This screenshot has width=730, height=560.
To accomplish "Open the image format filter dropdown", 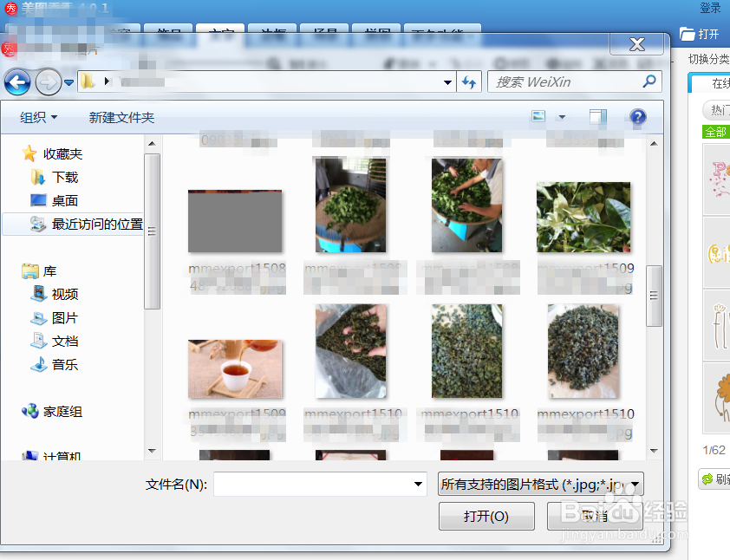I will [540, 484].
